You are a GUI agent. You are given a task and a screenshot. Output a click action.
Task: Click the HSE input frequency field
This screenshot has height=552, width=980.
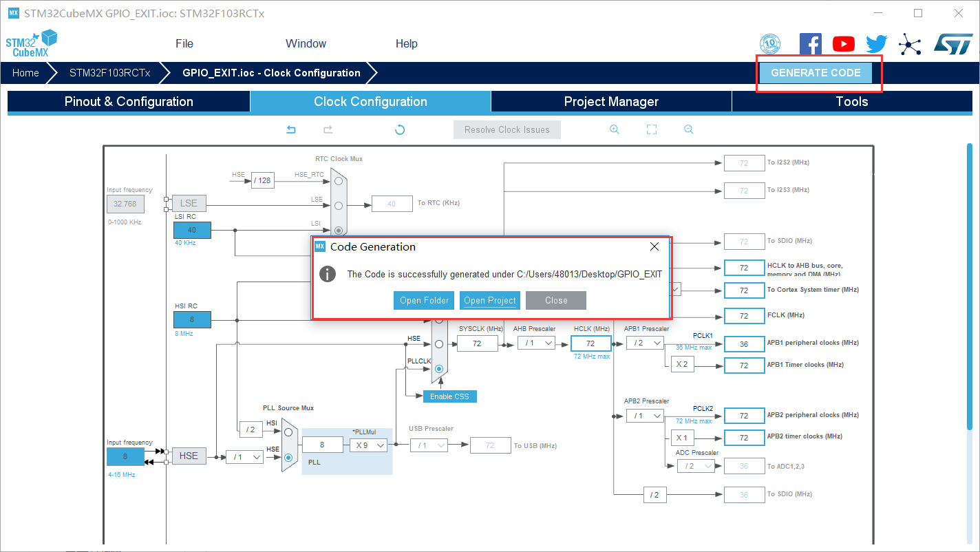[125, 456]
